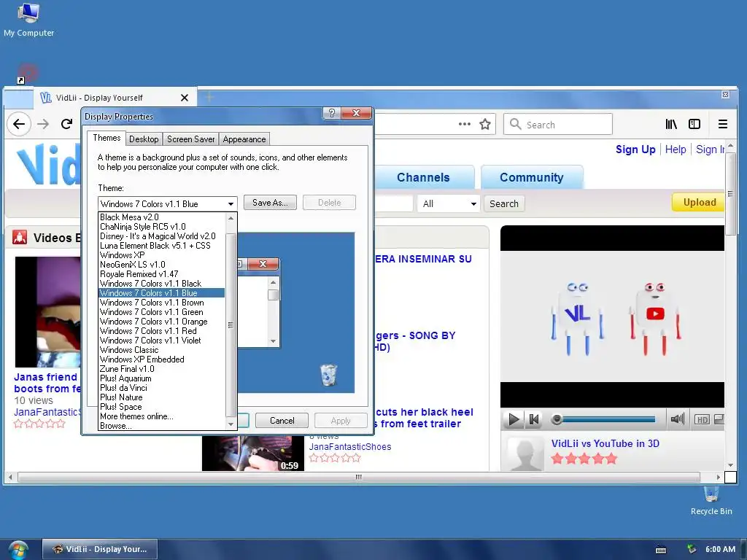
Task: Click browser forward arrow
Action: tap(43, 124)
